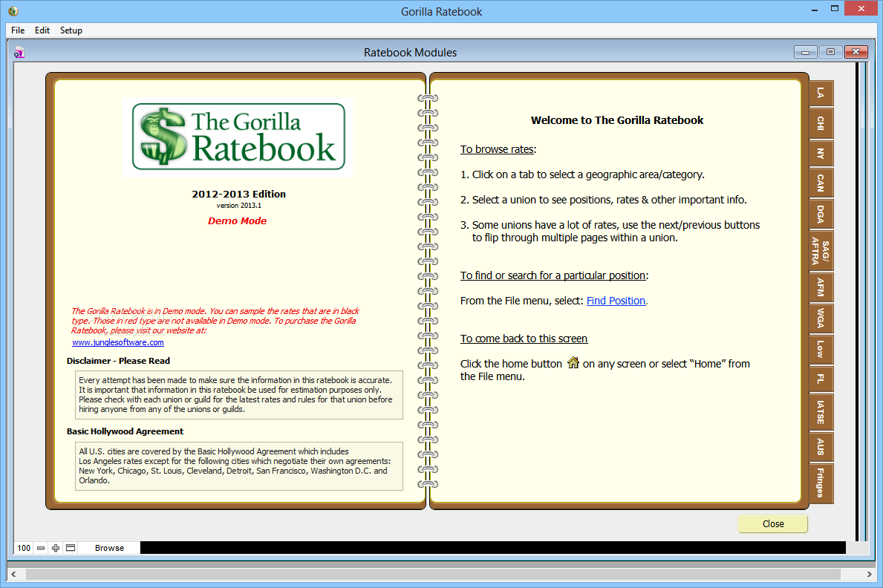This screenshot has height=588, width=883.
Task: Click the To come back to this screen heading
Action: click(x=524, y=339)
